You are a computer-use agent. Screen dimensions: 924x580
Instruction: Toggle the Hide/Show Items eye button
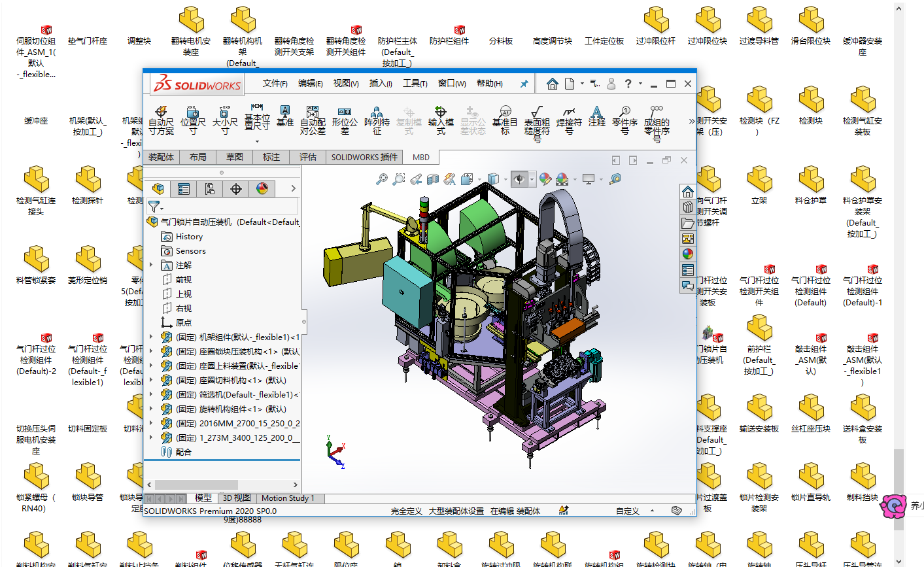(519, 179)
